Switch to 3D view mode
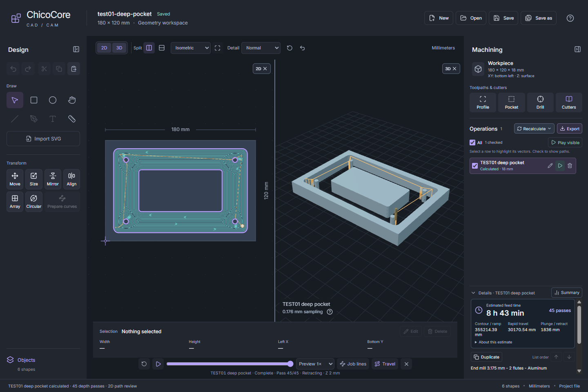 [119, 48]
